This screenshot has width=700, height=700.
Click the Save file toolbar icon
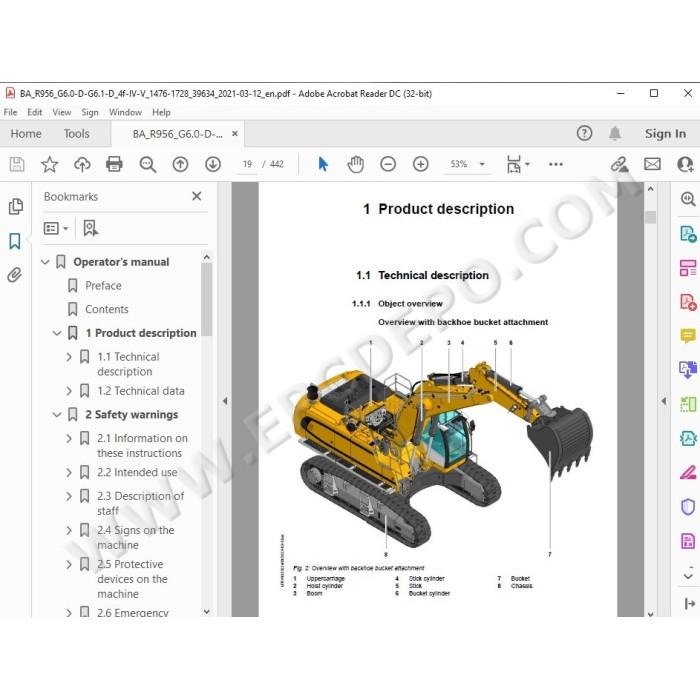[17, 164]
